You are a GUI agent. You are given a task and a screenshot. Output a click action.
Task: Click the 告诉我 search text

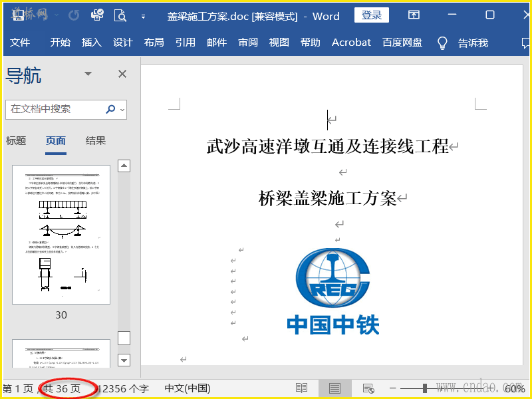pyautogui.click(x=473, y=43)
